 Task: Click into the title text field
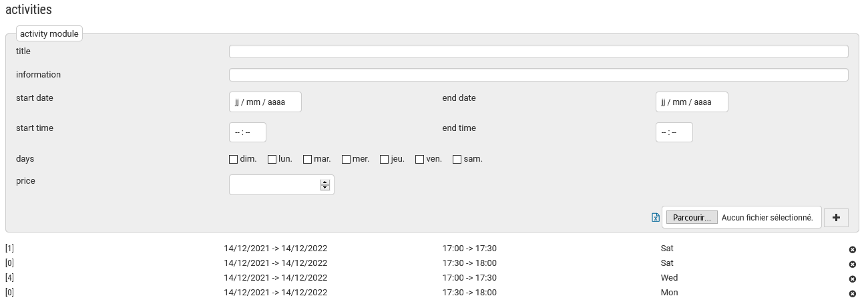[538, 51]
